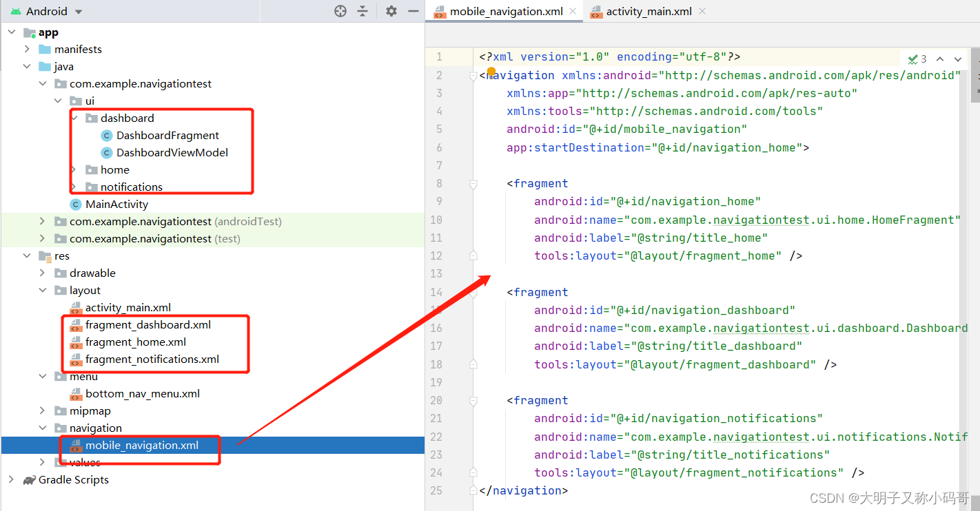Switch to the mobile_navigation.xml tab
The image size is (980, 511).
(506, 11)
